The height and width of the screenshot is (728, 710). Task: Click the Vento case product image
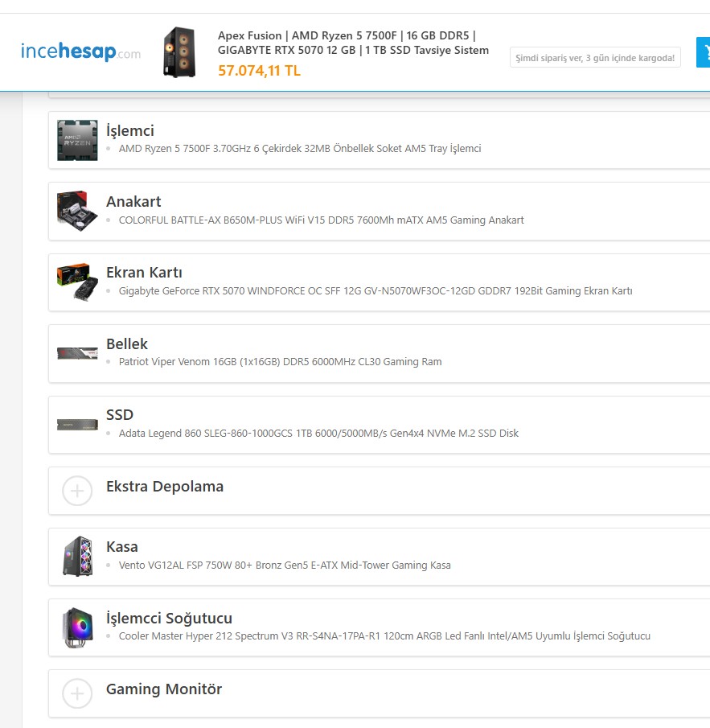[x=77, y=556]
